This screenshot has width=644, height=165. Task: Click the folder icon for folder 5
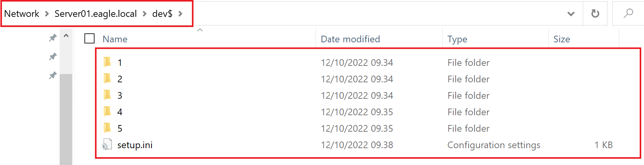pyautogui.click(x=107, y=128)
